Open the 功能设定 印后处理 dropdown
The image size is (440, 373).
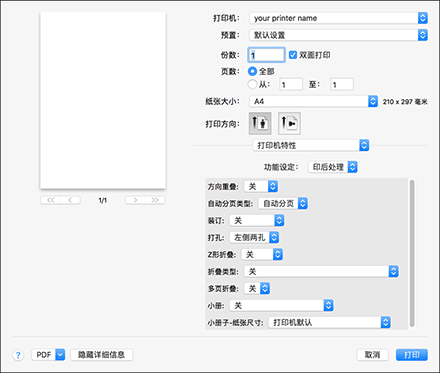332,167
